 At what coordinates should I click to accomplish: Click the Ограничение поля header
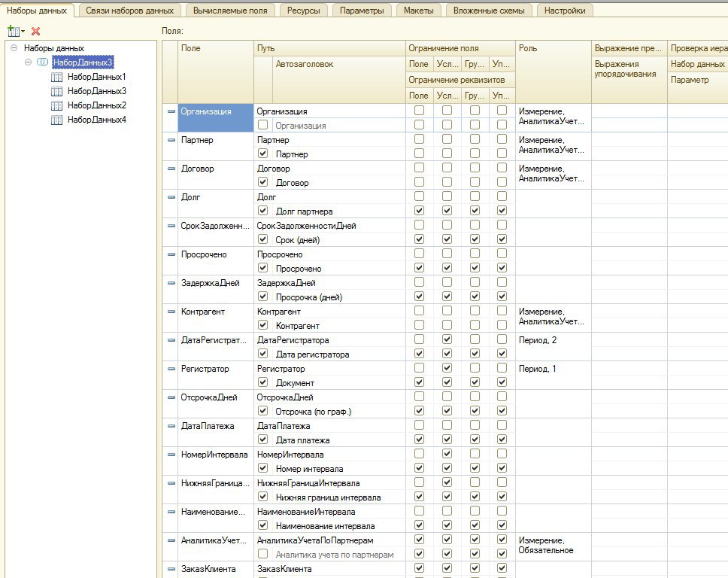460,48
